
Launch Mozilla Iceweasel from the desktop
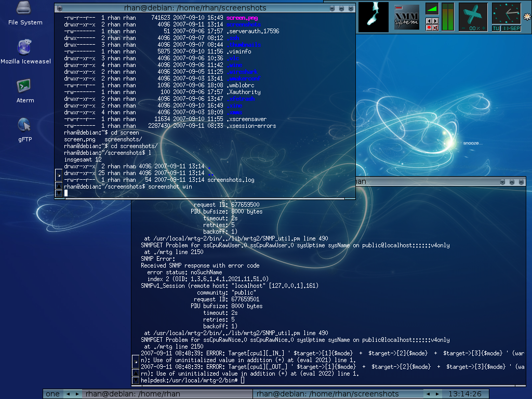(x=25, y=48)
